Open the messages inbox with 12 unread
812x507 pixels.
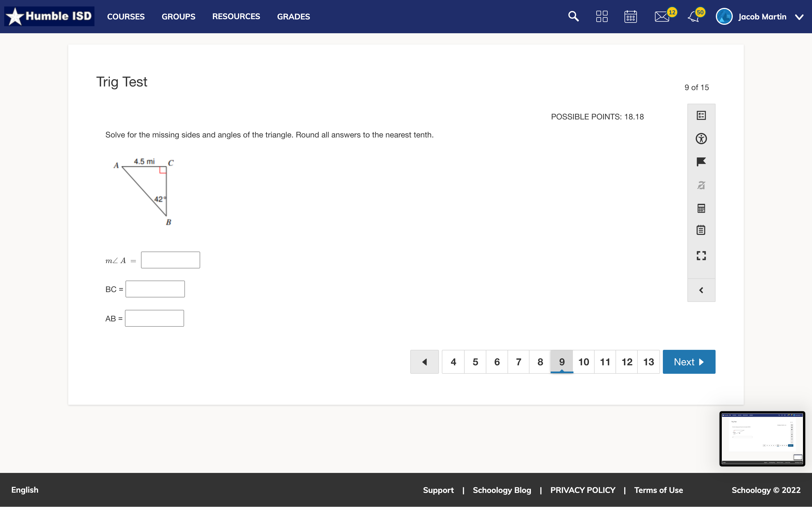click(661, 16)
